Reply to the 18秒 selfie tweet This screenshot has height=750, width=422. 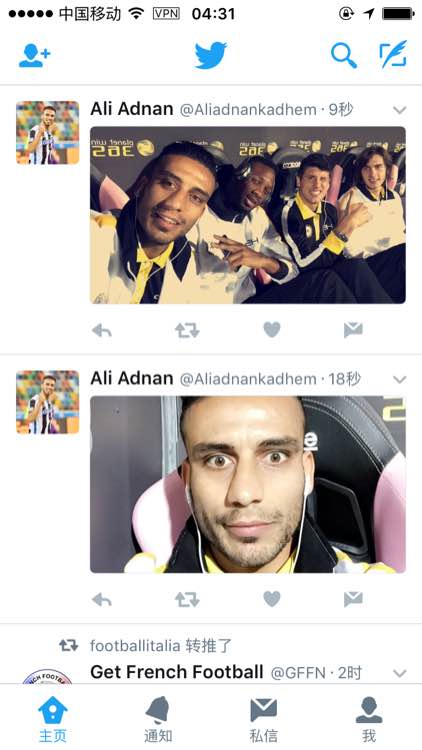[101, 599]
